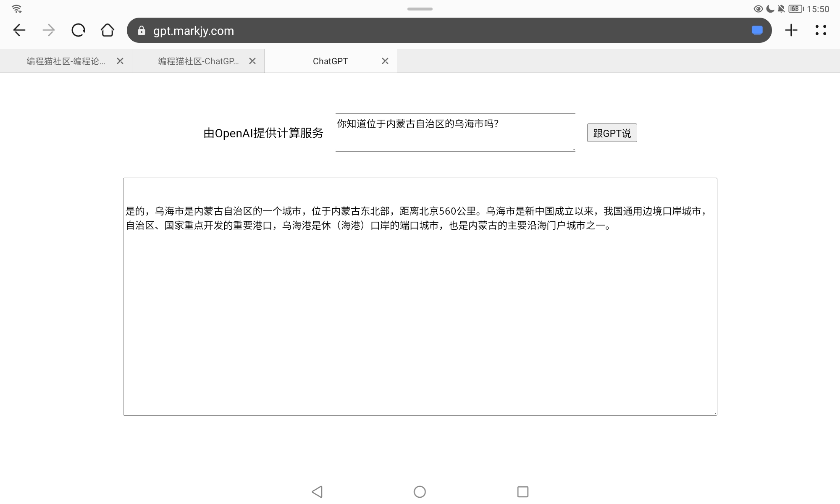Click the 跟GPT说 button
Viewport: 840px width, 504px height.
point(612,133)
